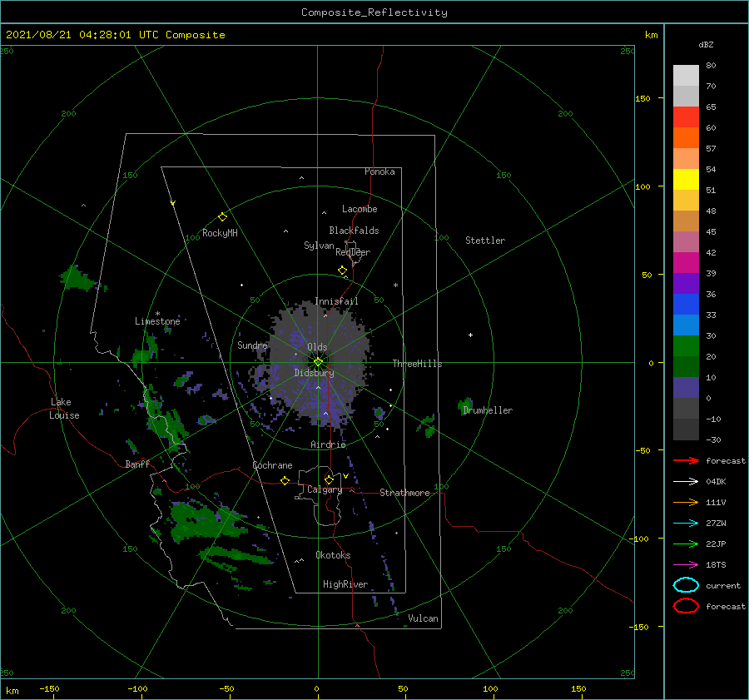Viewport: 749px width, 700px height.
Task: Click the green echo cell beside Drumheller label
Action: point(465,405)
